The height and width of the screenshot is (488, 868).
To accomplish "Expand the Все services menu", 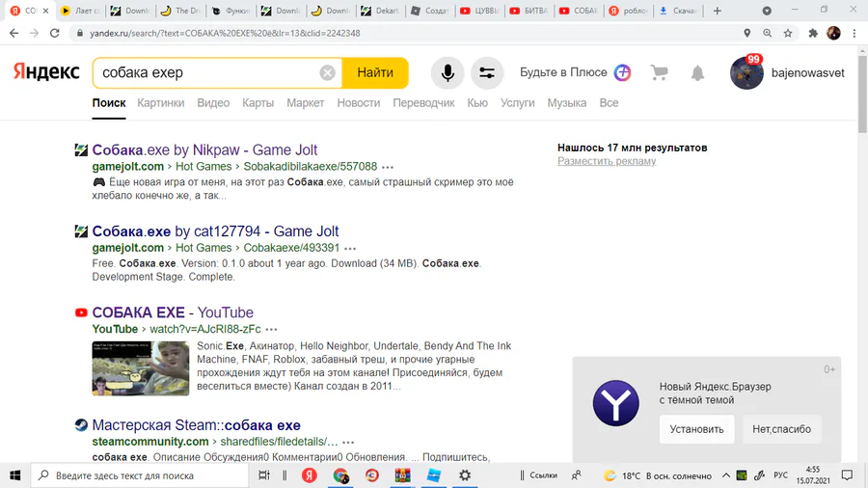I will pyautogui.click(x=609, y=103).
